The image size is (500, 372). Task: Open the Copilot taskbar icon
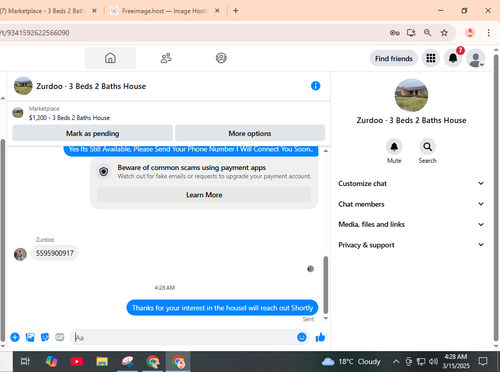point(51,361)
